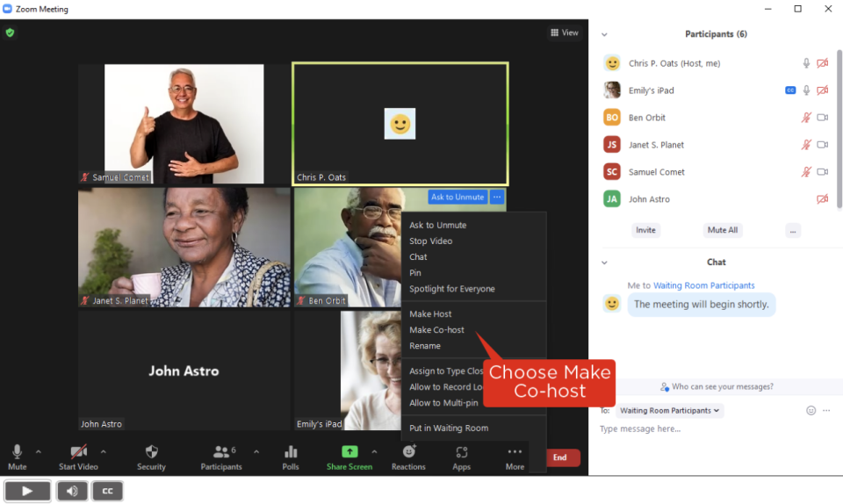Expand audio options arrow beside Mute
The height and width of the screenshot is (504, 843).
pos(38,451)
